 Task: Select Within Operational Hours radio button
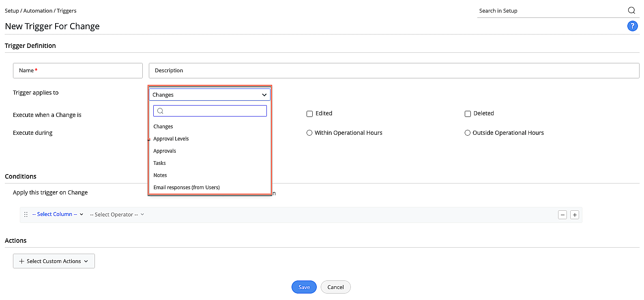pyautogui.click(x=309, y=133)
